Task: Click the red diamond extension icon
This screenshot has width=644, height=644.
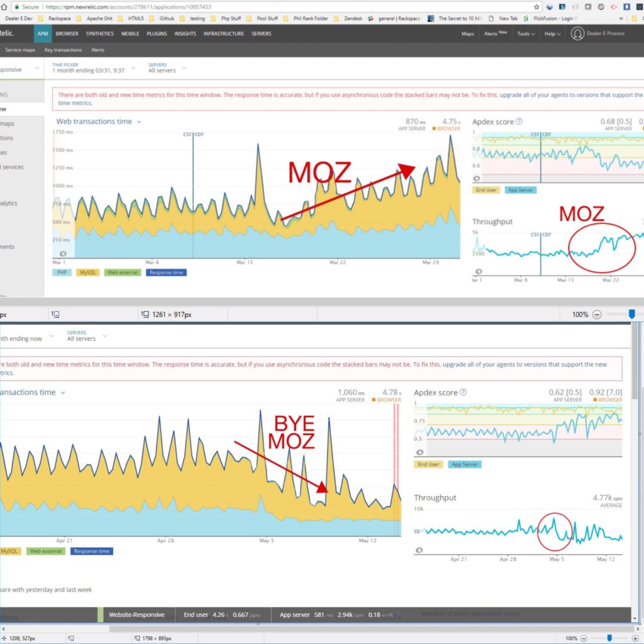Action: click(x=614, y=7)
